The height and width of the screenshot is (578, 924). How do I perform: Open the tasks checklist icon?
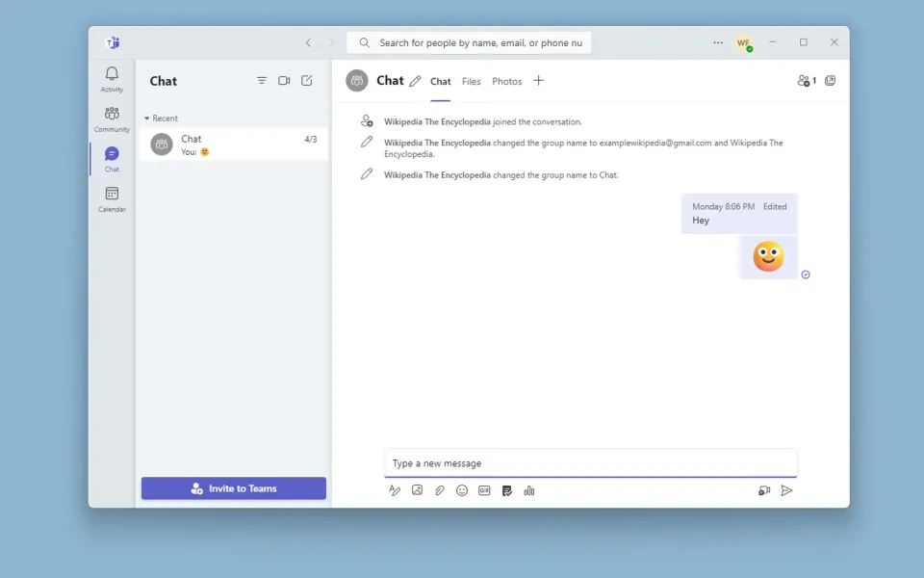click(x=507, y=490)
